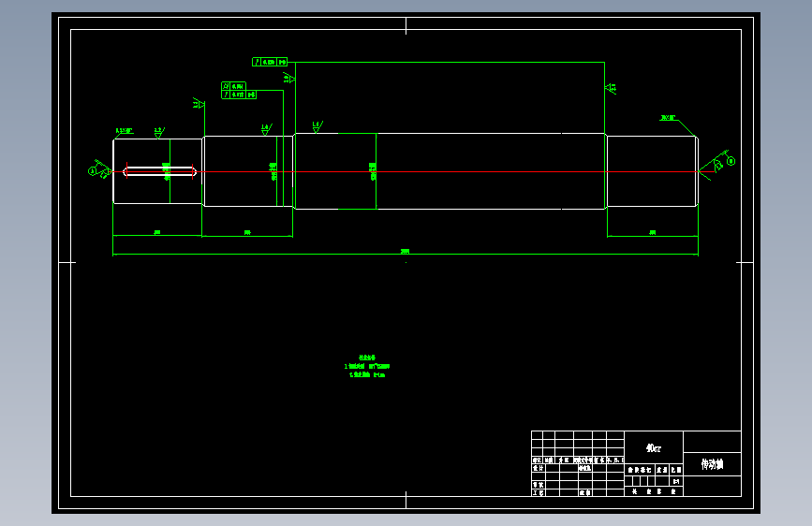Select the leftmost shaft segment length dimension
Viewport: 812px width, 526px height.
pyautogui.click(x=157, y=232)
